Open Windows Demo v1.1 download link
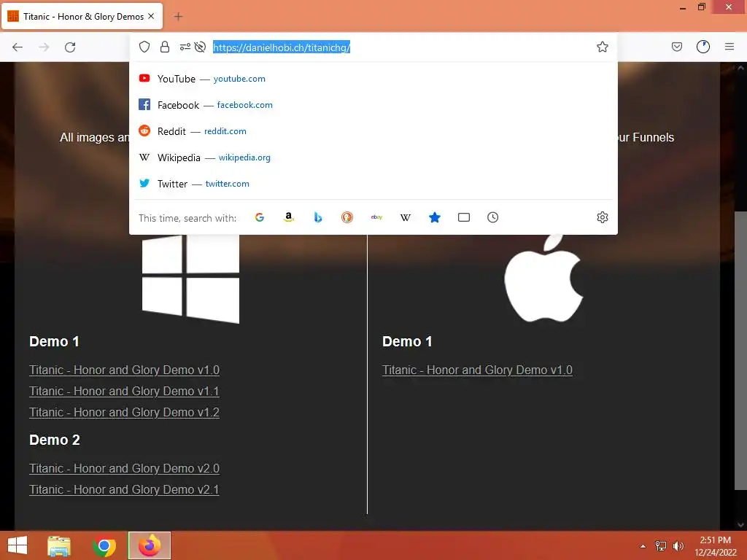The width and height of the screenshot is (747, 560). [x=124, y=391]
